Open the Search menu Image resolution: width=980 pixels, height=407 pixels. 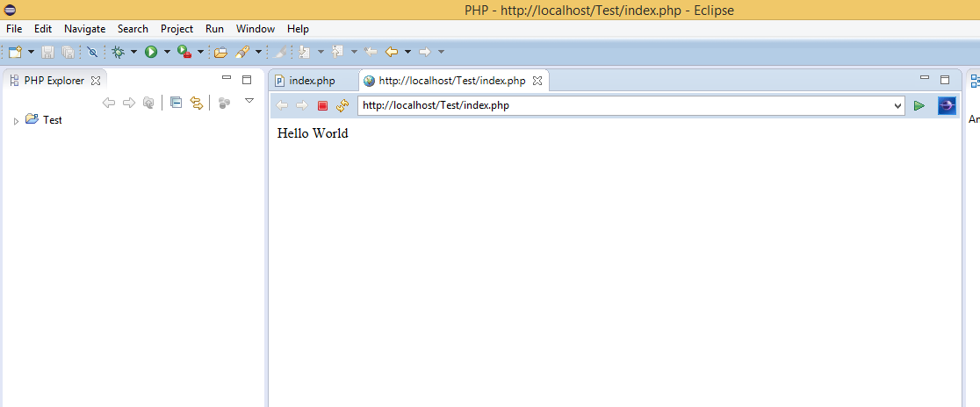point(133,29)
